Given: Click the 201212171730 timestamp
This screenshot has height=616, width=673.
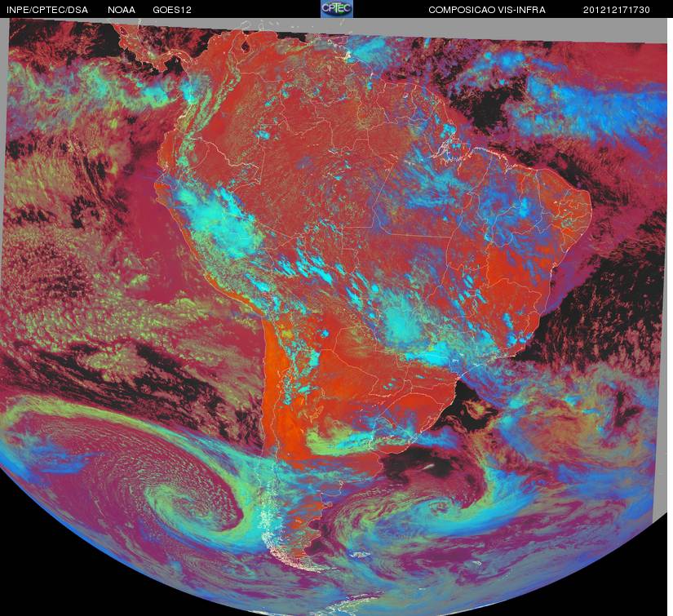Looking at the screenshot, I should click(x=617, y=10).
